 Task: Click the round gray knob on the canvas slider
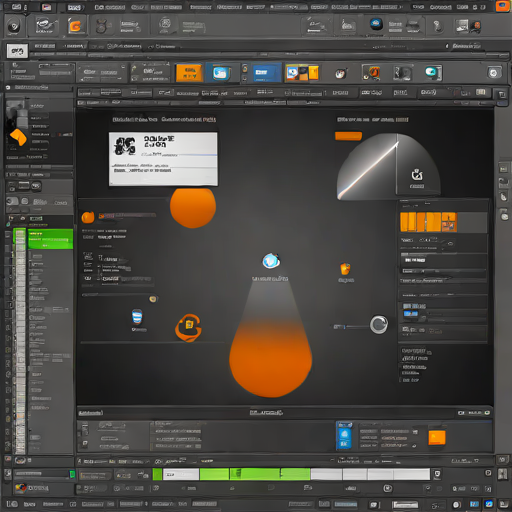379,324
